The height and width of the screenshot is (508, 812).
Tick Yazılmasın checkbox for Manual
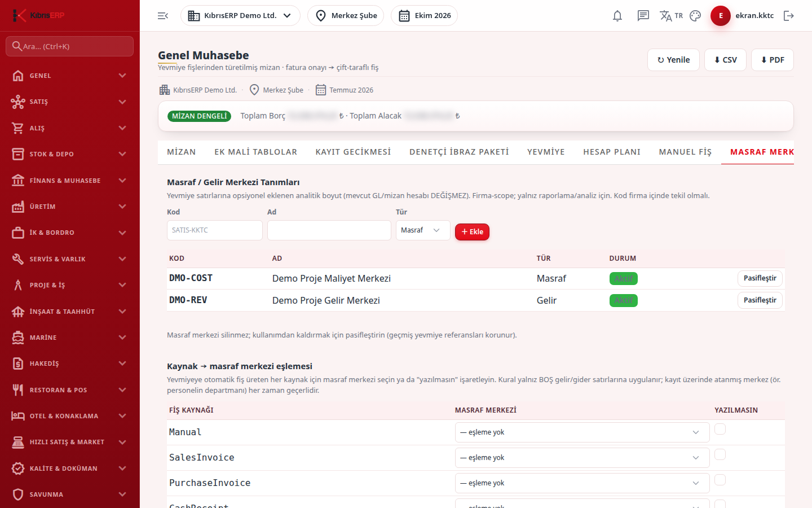[720, 430]
